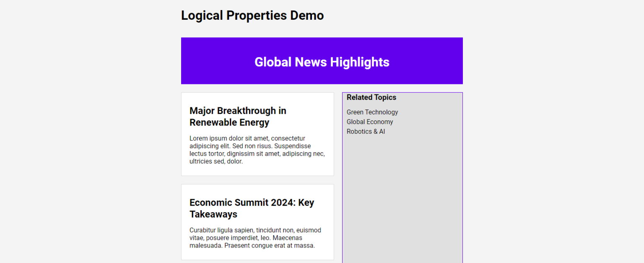Screen dimensions: 644x263
Task: Click the "Major Breakthrough in" headline line
Action: (238, 111)
